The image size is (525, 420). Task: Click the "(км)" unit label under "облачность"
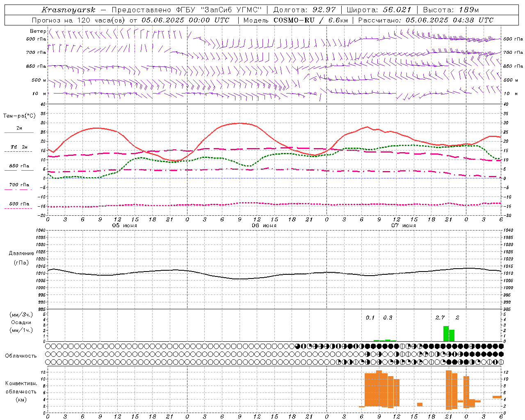pyautogui.click(x=21, y=399)
